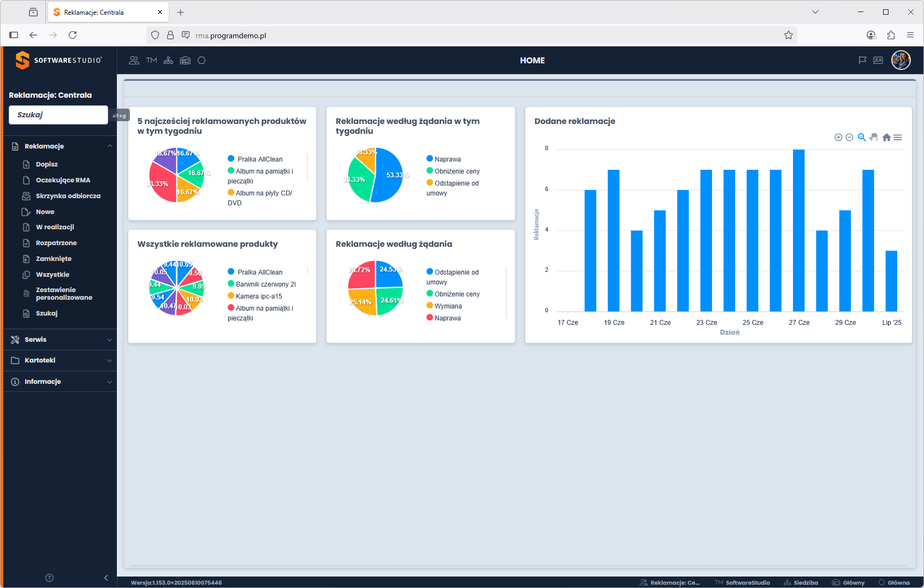
Task: Click SoftwareStudio link in bottom status bar
Action: point(747,583)
